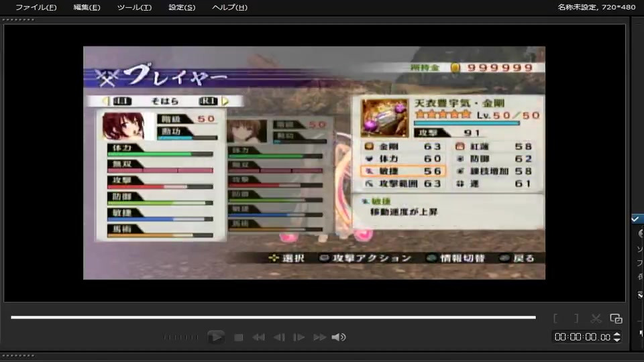Click the red-haired character portrait in preview
Image resolution: width=644 pixels, height=362 pixels.
coord(123,127)
